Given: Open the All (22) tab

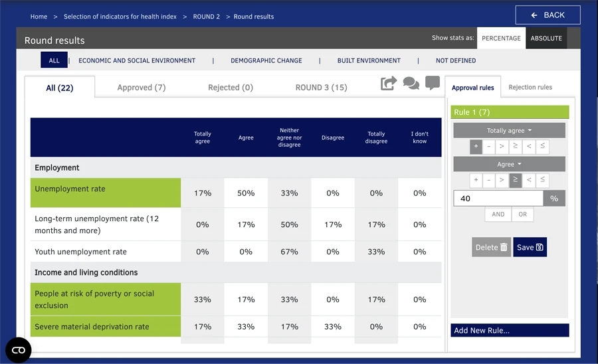Looking at the screenshot, I should click(x=60, y=88).
